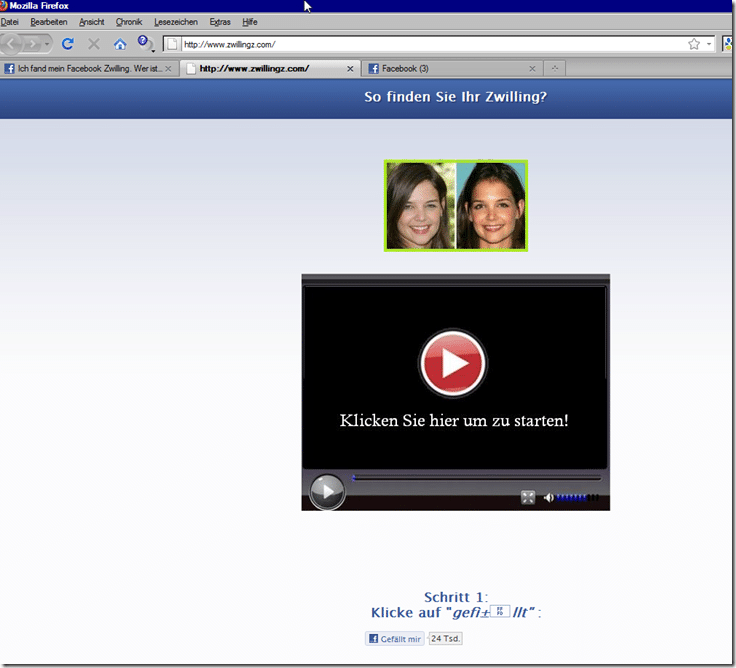Reload the page with the refresh icon
Image resolution: width=736 pixels, height=668 pixels.
coord(68,44)
